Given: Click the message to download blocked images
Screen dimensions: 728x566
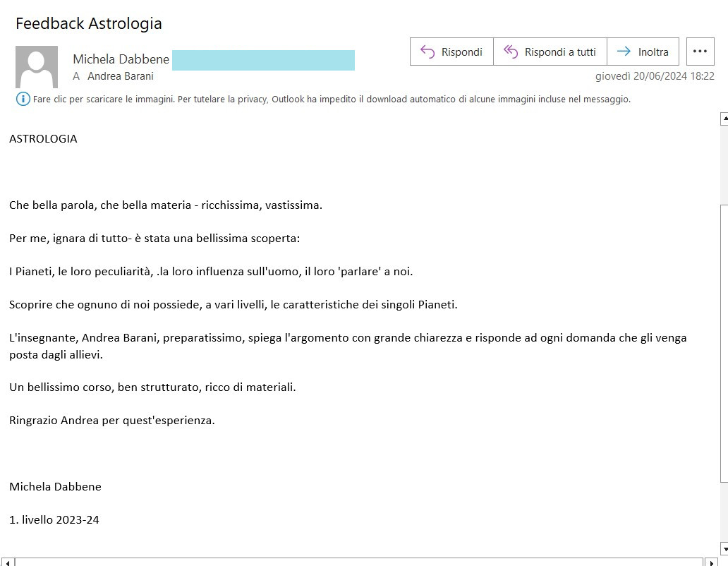Looking at the screenshot, I should pyautogui.click(x=332, y=100).
